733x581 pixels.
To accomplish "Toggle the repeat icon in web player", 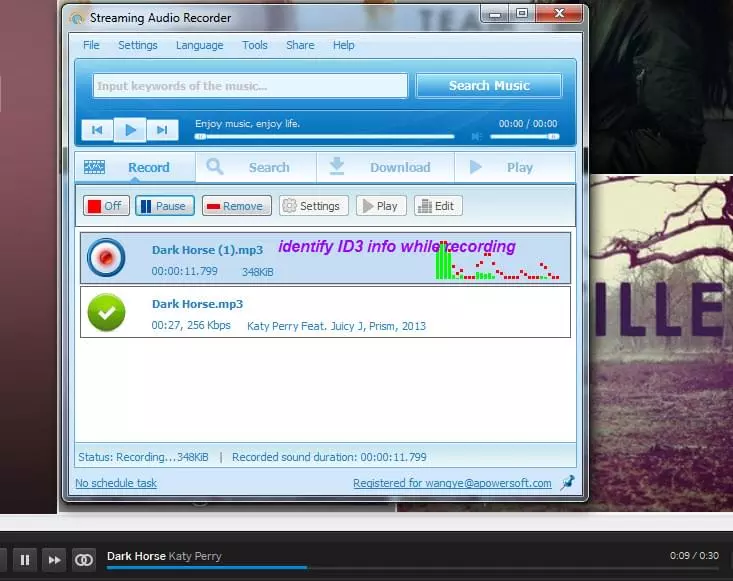I will pyautogui.click(x=84, y=560).
